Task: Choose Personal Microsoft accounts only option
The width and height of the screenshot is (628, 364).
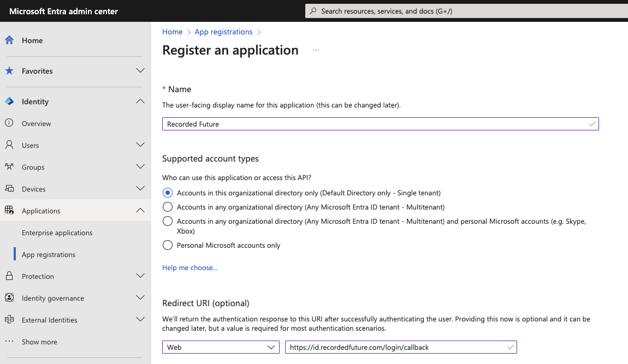Action: 168,245
